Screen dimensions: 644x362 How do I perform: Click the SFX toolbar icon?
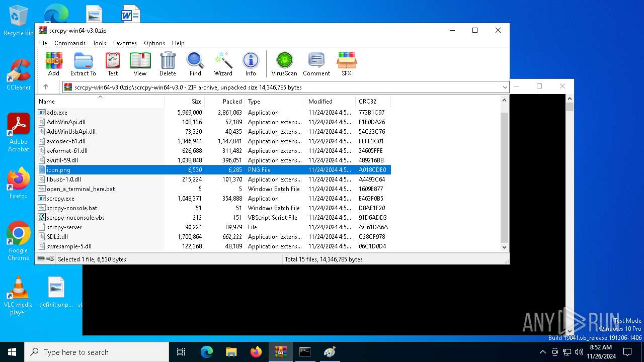point(347,64)
